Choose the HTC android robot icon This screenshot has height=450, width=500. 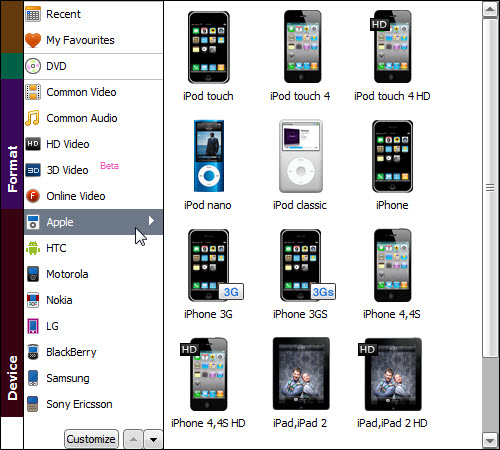click(33, 248)
